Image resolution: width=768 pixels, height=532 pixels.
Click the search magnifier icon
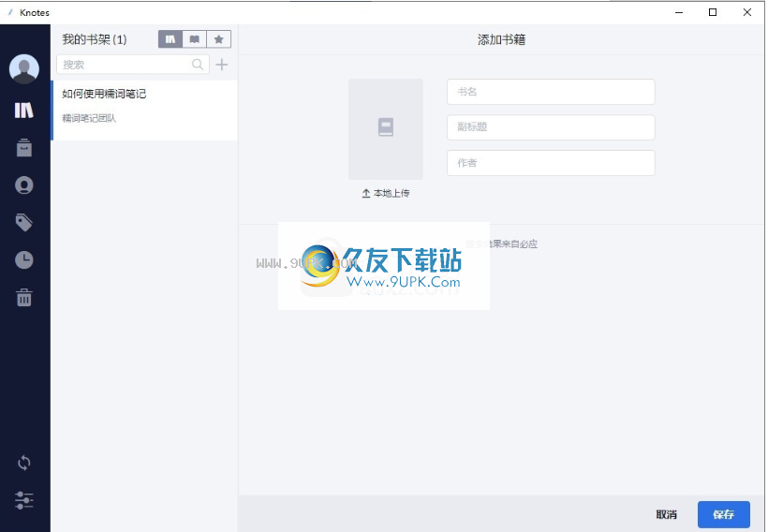(x=198, y=65)
